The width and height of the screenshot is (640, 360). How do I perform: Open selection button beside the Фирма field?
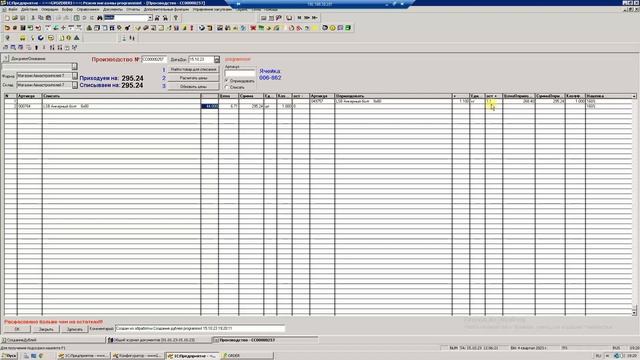point(75,76)
